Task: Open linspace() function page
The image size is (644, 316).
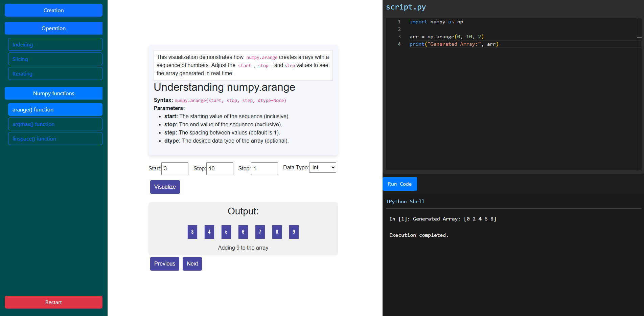Action: click(x=55, y=139)
